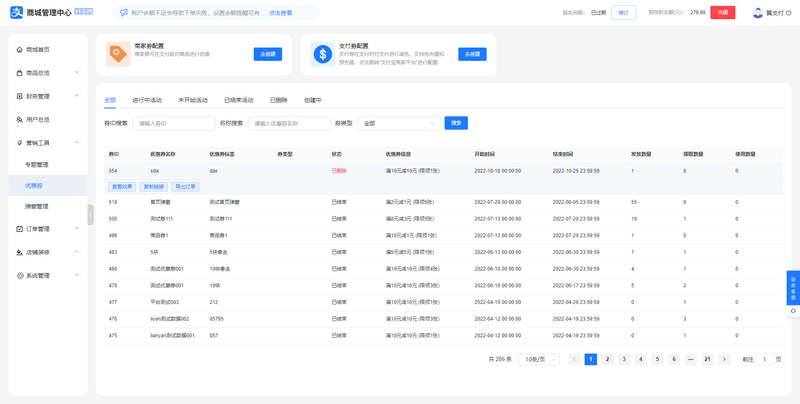Go to pagination page 6
Viewport: 800px width, 404px height.
(674, 359)
